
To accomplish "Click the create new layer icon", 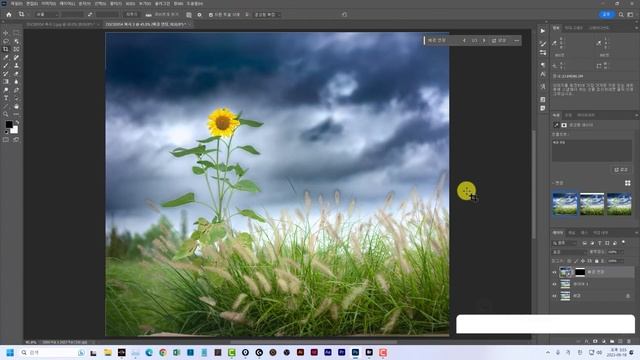I will 620,341.
